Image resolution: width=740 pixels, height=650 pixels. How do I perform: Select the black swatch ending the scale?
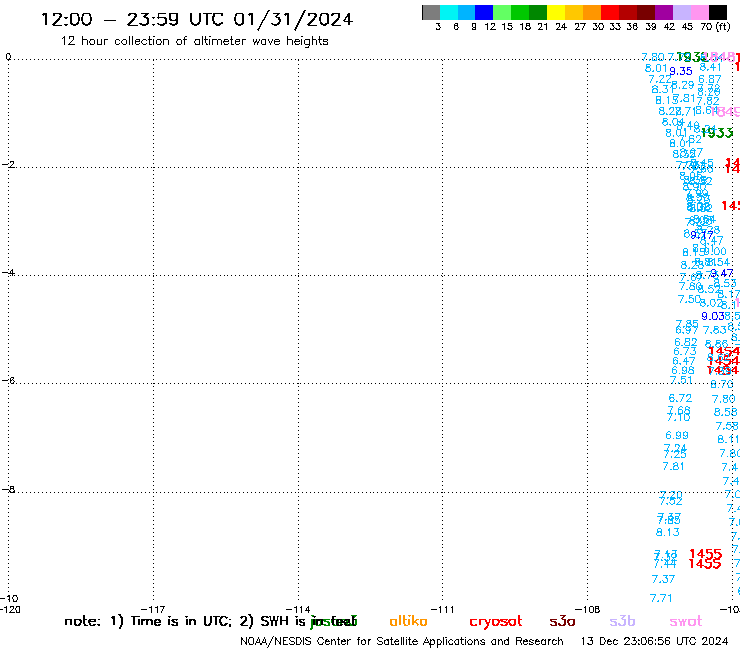(x=718, y=12)
